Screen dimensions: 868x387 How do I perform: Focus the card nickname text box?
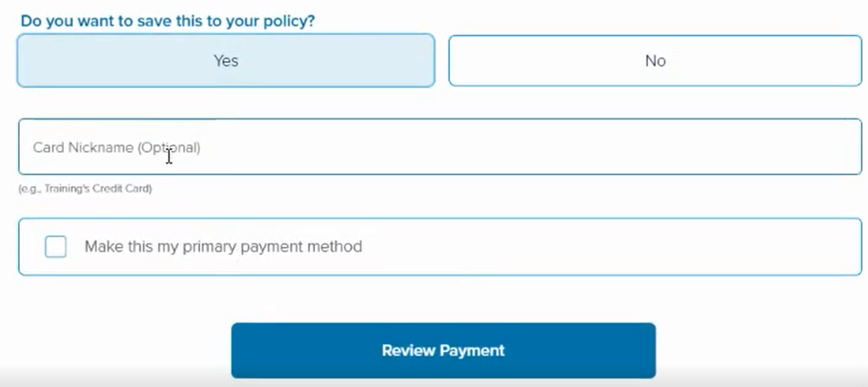(x=440, y=146)
